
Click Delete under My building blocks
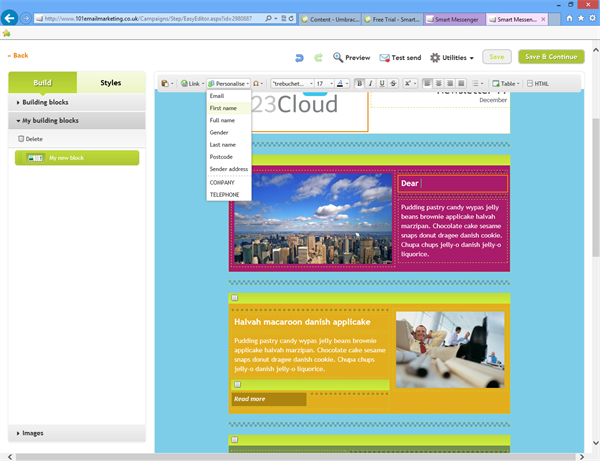coord(31,139)
